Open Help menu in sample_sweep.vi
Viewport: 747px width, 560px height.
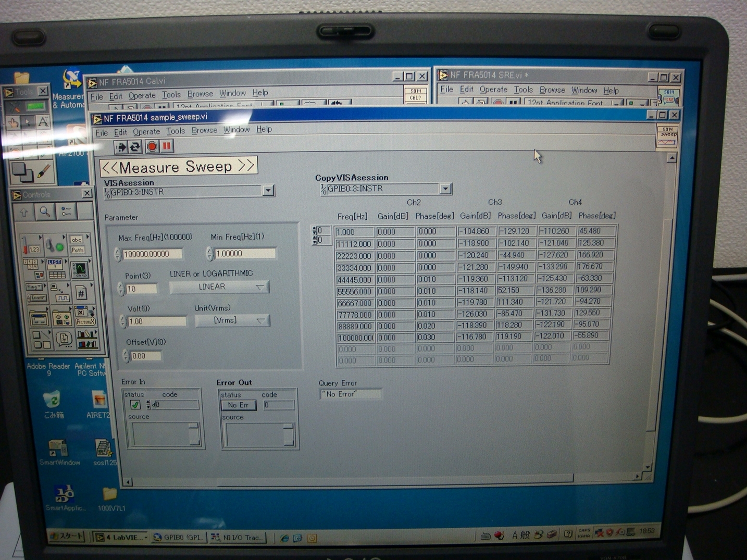(264, 129)
